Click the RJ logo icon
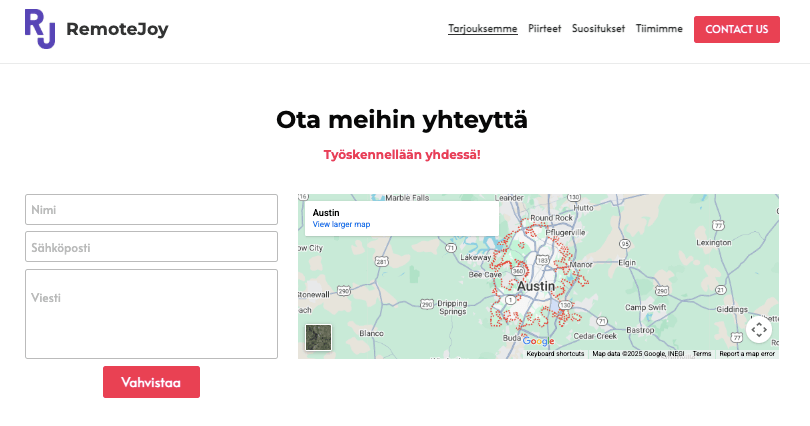810x426 pixels. (x=40, y=29)
